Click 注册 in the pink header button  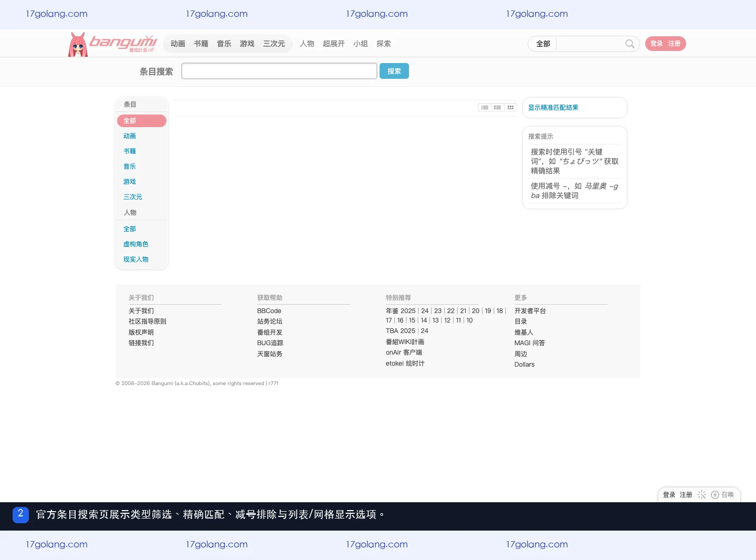click(675, 44)
